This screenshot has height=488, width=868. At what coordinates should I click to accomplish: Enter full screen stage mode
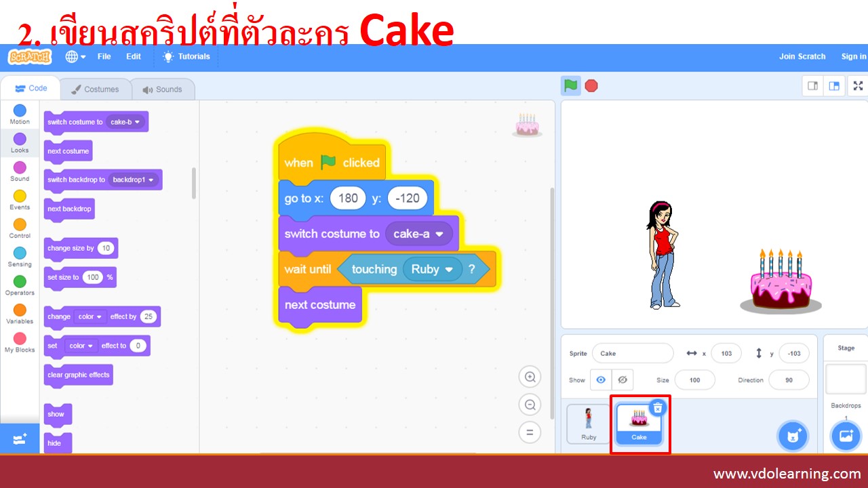coord(858,86)
